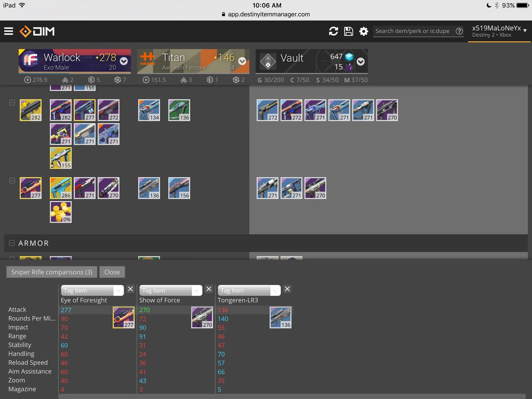Select Warlock energy weapon 272
Image resolution: width=532 pixels, height=399 pixels.
pyautogui.click(x=109, y=110)
